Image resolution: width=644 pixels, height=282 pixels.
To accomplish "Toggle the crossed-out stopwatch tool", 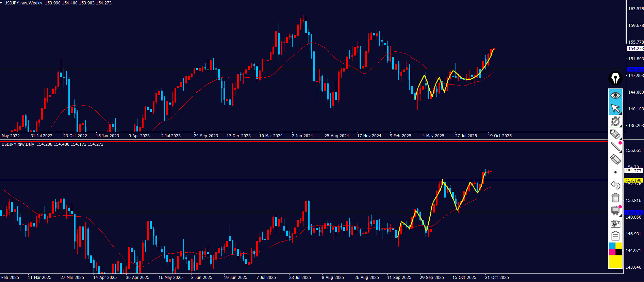I will click(x=615, y=121).
